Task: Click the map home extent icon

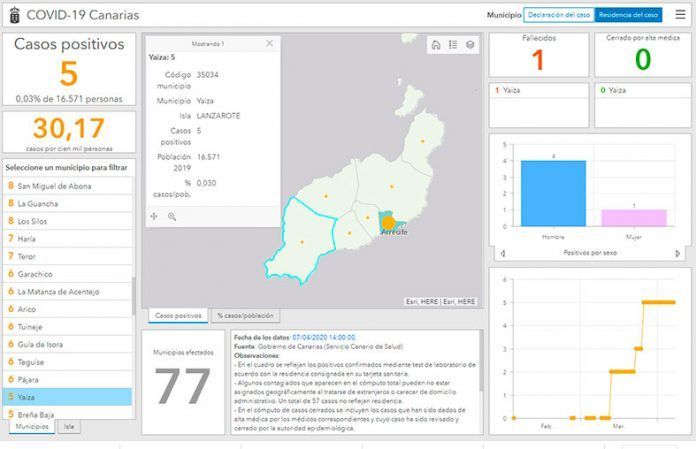Action: point(436,45)
